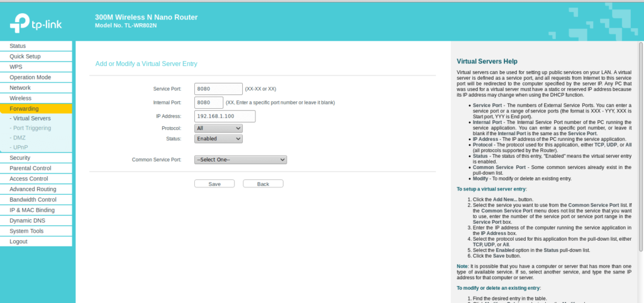Navigate to Dynamic DNS page
This screenshot has height=303, width=644.
pyautogui.click(x=27, y=221)
